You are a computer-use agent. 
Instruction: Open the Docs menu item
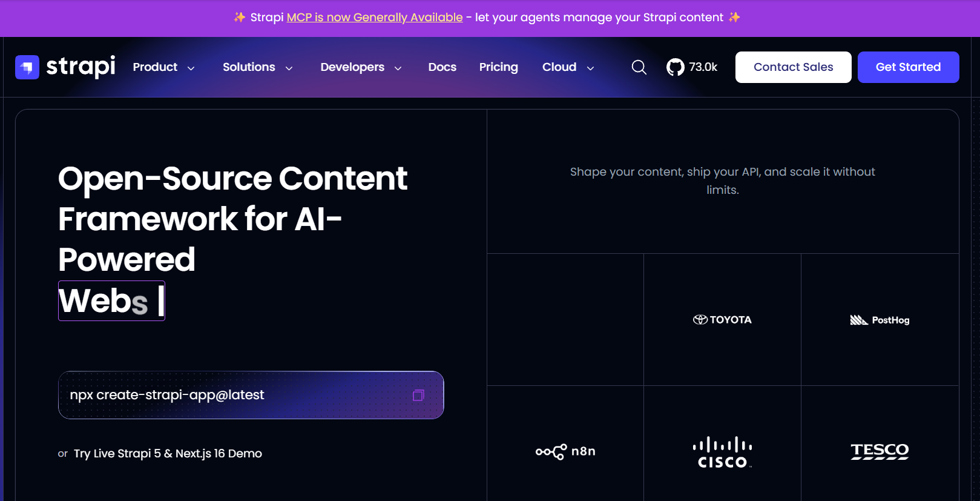pos(442,67)
